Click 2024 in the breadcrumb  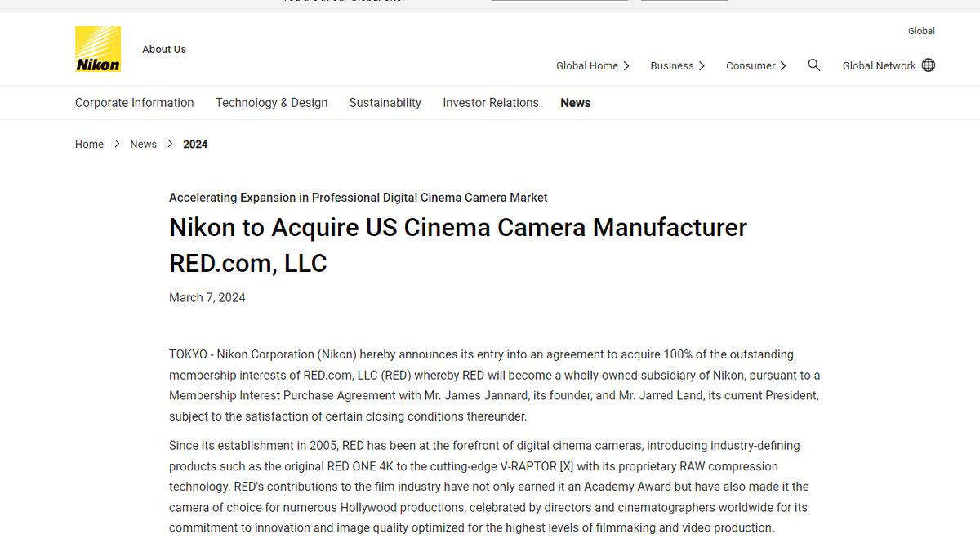195,145
